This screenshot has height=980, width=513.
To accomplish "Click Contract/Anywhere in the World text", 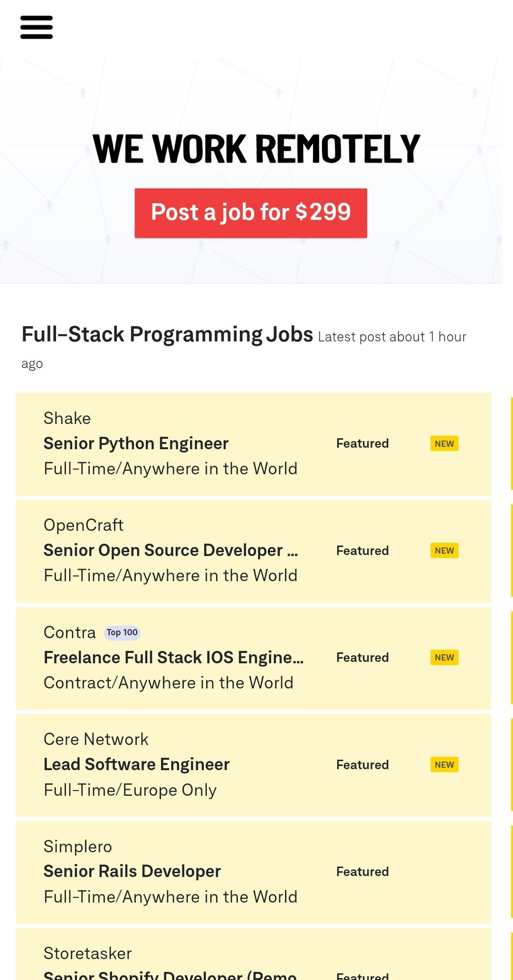I will point(168,683).
